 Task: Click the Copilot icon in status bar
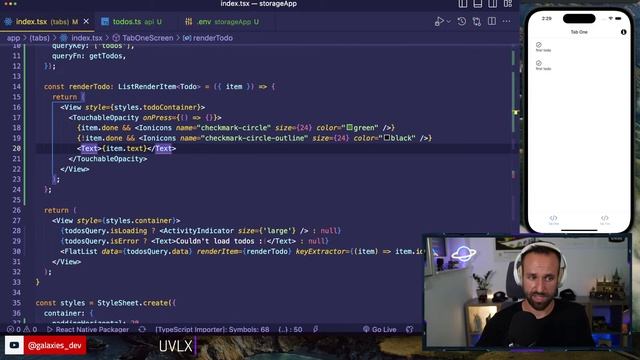pos(409,329)
